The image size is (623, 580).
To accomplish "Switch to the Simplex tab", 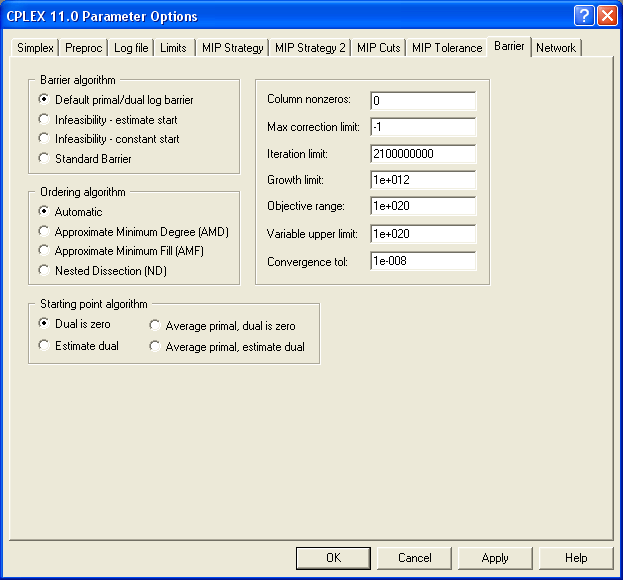I will tap(35, 48).
